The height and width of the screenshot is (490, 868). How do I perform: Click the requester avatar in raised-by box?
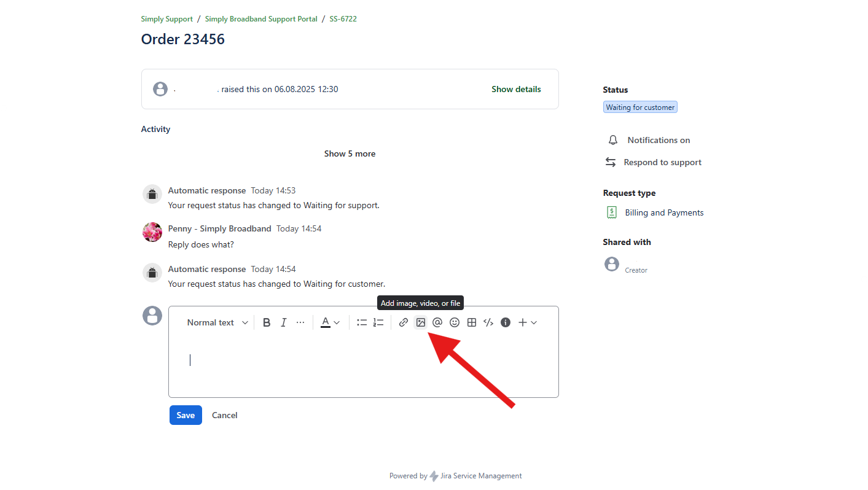click(x=160, y=89)
